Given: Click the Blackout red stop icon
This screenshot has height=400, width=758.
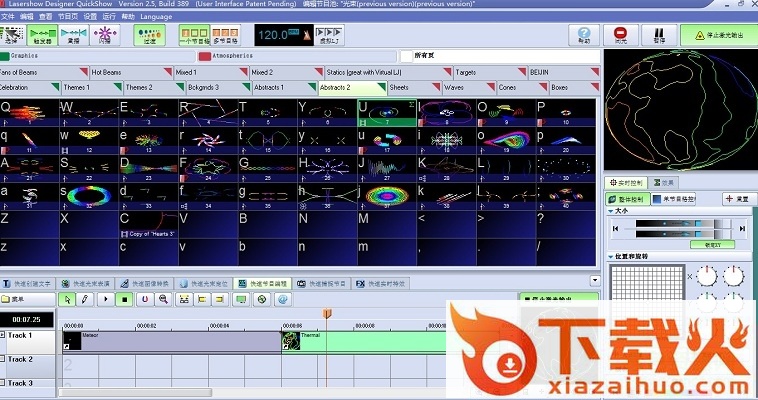Looking at the screenshot, I should point(621,34).
